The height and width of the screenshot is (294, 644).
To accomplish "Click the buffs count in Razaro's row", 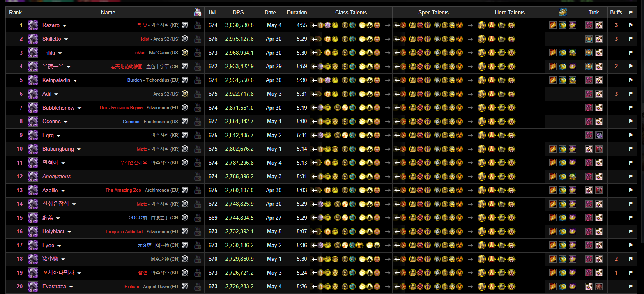I will (x=616, y=25).
